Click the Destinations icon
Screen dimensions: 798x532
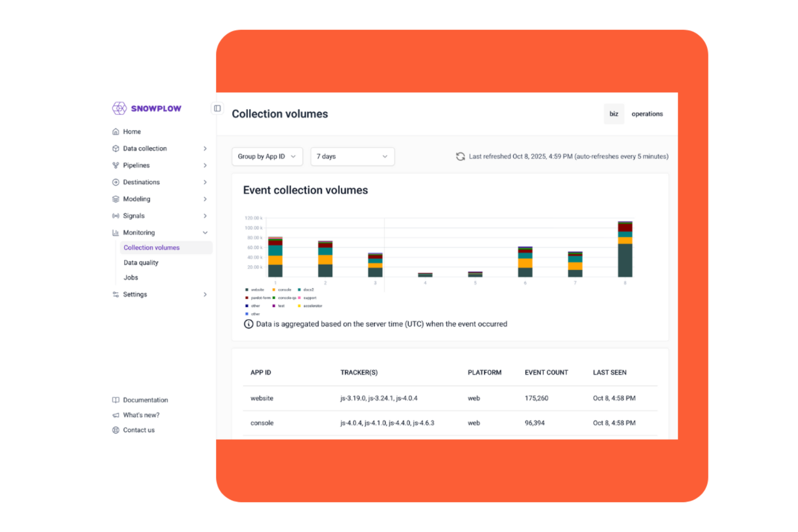coord(115,182)
